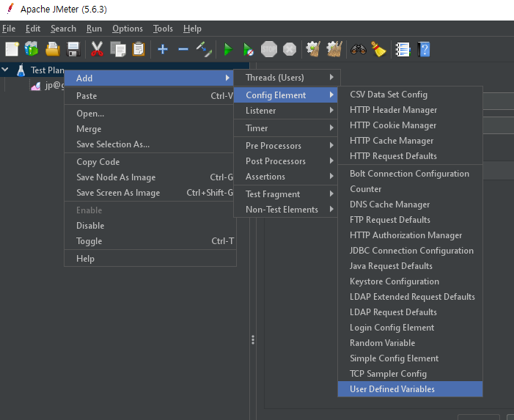Click the Reset Search broom icon

click(378, 49)
